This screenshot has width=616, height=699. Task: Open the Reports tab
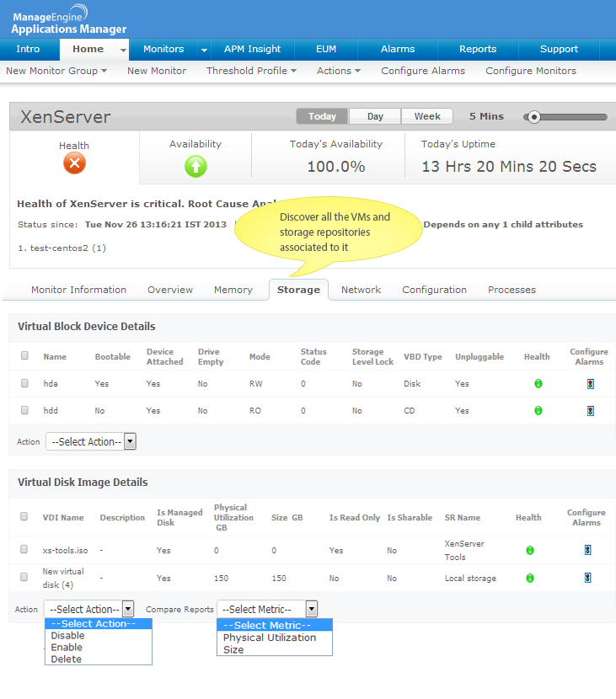[x=478, y=49]
